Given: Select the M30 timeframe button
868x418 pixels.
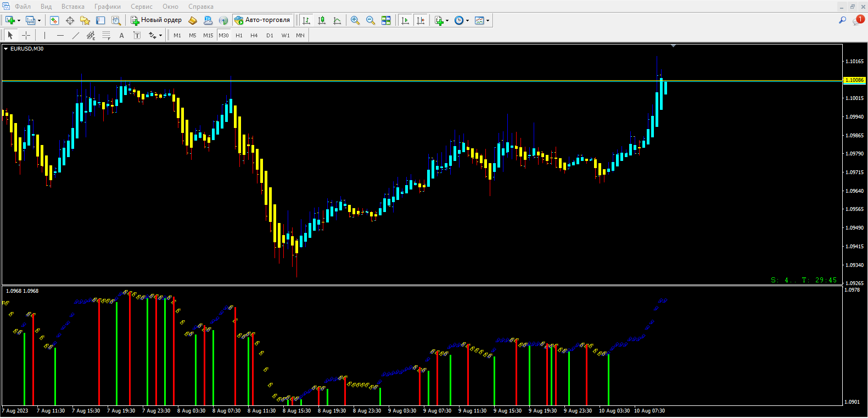Looking at the screenshot, I should pyautogui.click(x=223, y=35).
